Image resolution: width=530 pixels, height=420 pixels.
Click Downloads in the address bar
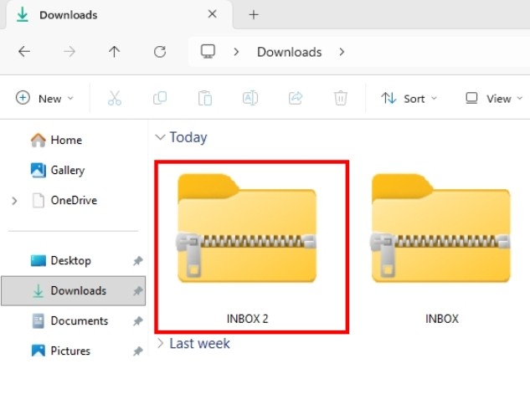point(289,52)
